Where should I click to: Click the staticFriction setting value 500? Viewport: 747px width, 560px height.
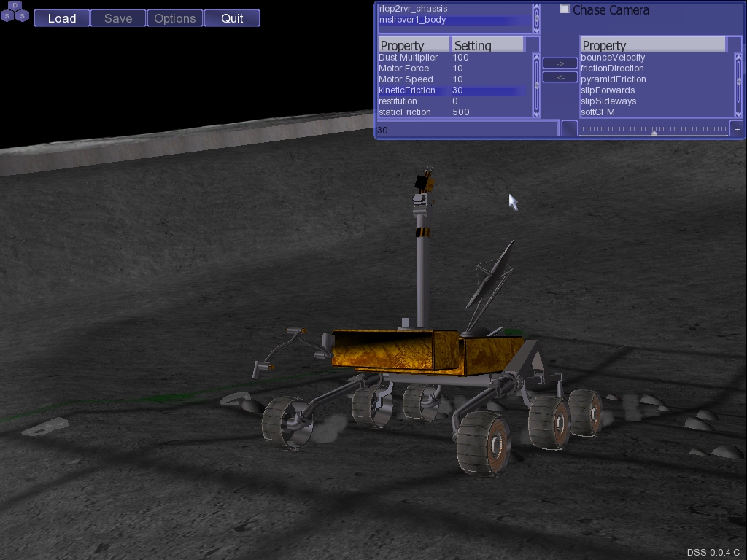(461, 112)
